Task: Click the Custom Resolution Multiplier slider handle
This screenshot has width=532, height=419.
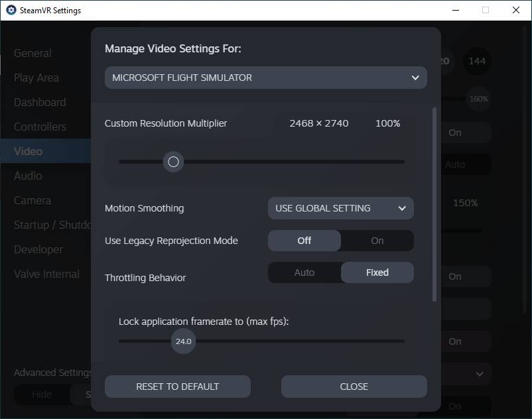Action: [173, 162]
